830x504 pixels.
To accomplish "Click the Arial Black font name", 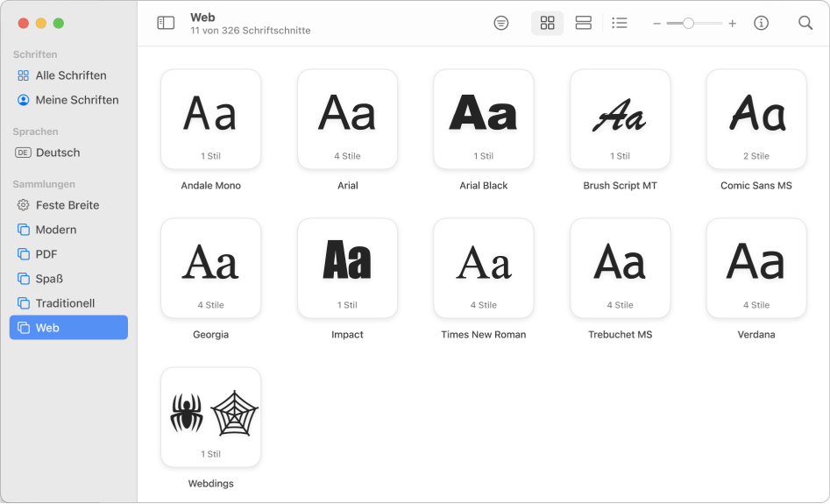I will coord(483,185).
